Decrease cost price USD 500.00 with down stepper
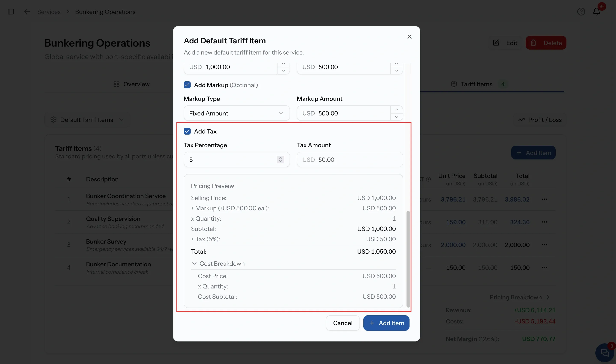The height and width of the screenshot is (364, 616). pos(396,71)
